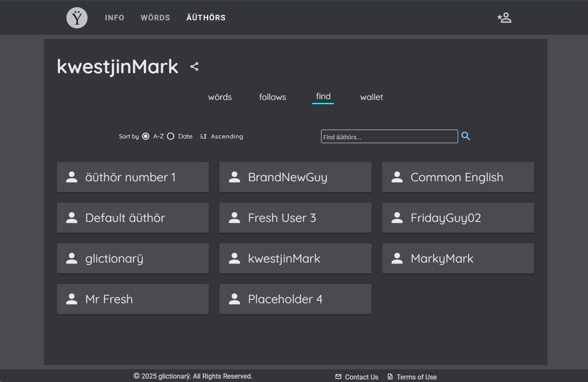Open the wörds tab
The height and width of the screenshot is (382, 588).
220,97
